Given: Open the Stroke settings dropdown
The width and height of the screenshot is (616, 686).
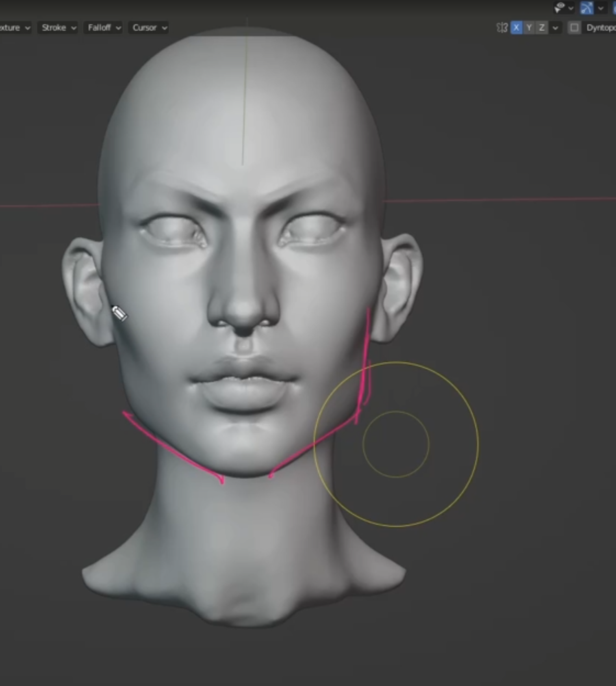Looking at the screenshot, I should [x=58, y=28].
